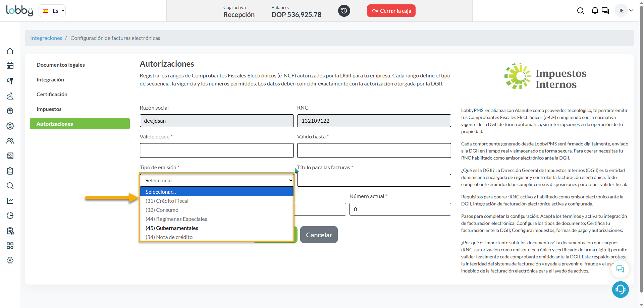This screenshot has width=644, height=308.
Task: Open the Autorizaciones section
Action: pos(80,124)
